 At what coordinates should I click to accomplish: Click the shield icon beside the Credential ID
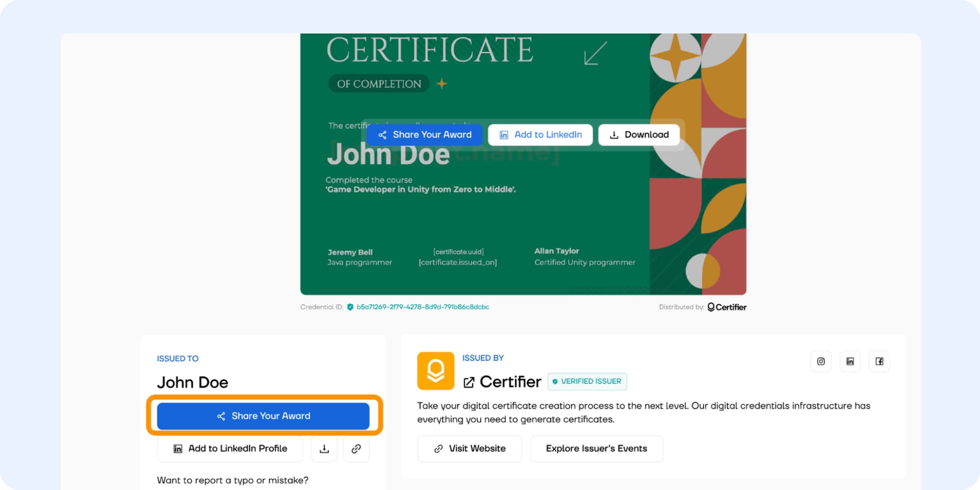[351, 307]
